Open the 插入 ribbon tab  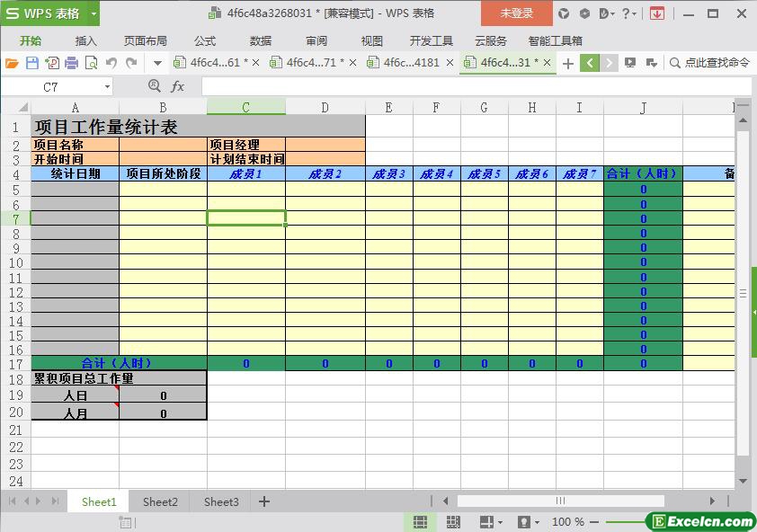click(x=86, y=41)
